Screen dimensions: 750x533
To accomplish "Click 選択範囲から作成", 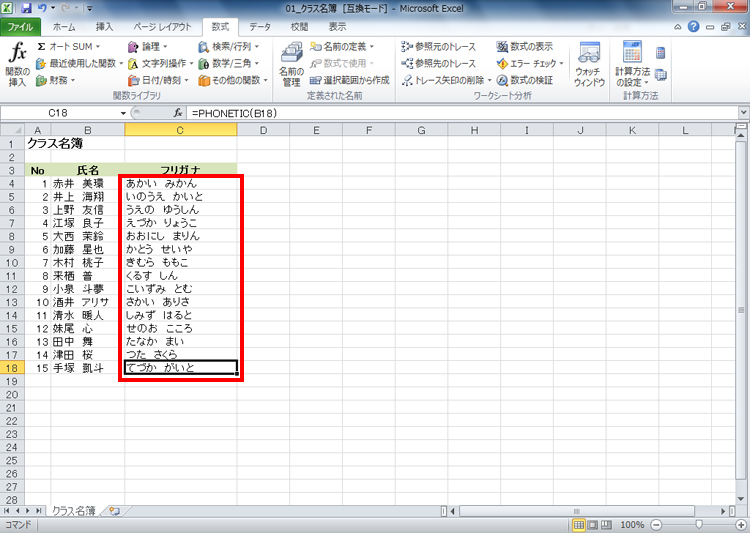I will click(349, 80).
